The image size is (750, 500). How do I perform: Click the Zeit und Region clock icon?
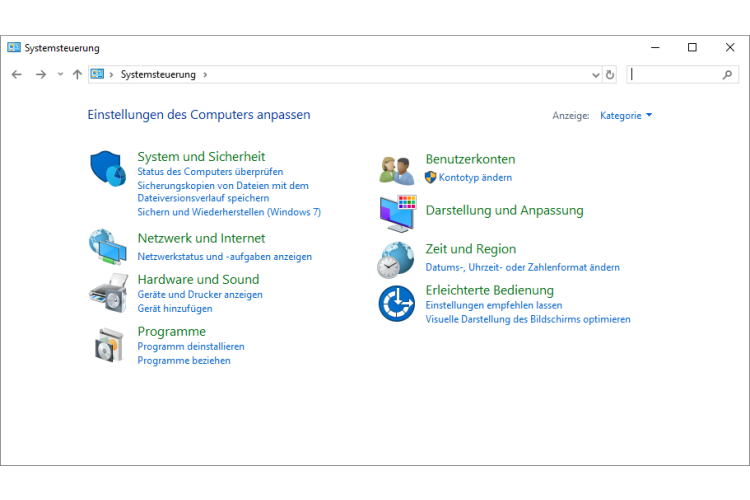click(x=396, y=259)
